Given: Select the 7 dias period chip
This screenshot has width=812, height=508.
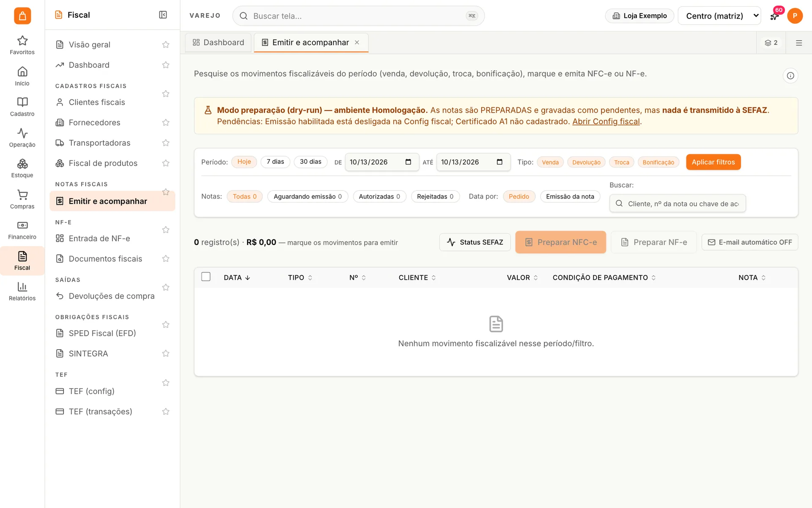Looking at the screenshot, I should (275, 162).
